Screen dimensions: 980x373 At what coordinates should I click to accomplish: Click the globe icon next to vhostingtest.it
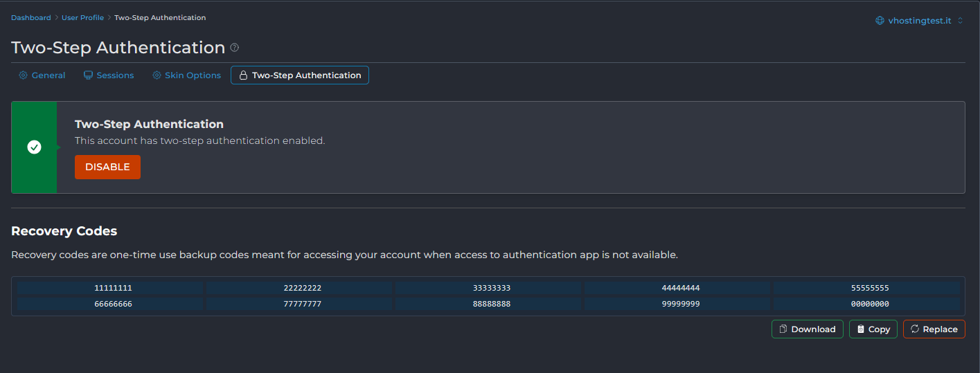pos(880,21)
